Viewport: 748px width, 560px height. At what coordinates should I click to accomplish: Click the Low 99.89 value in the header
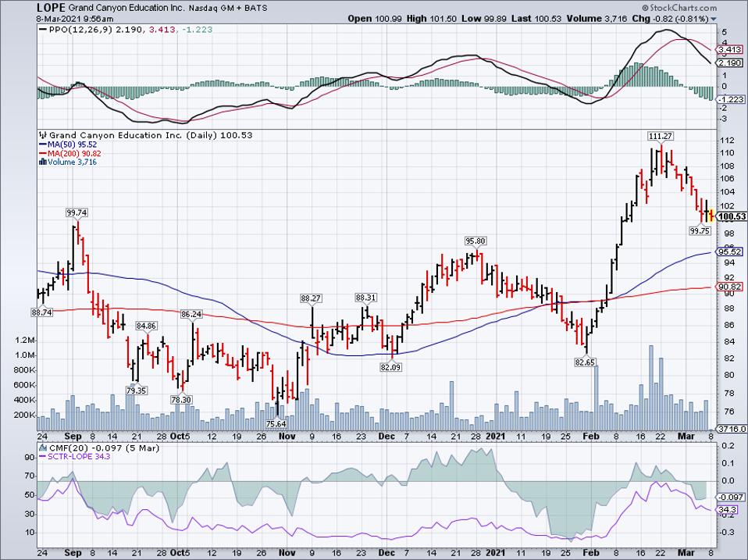coord(483,19)
